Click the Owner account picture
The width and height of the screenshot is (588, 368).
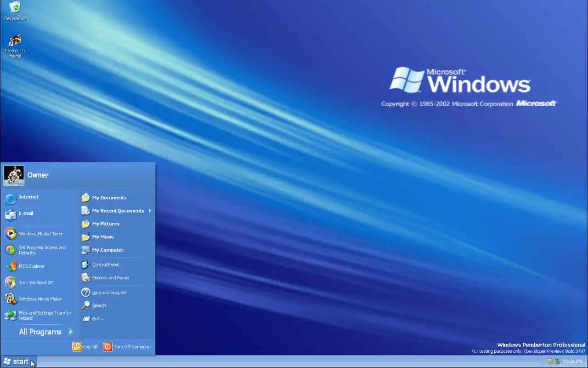[14, 175]
